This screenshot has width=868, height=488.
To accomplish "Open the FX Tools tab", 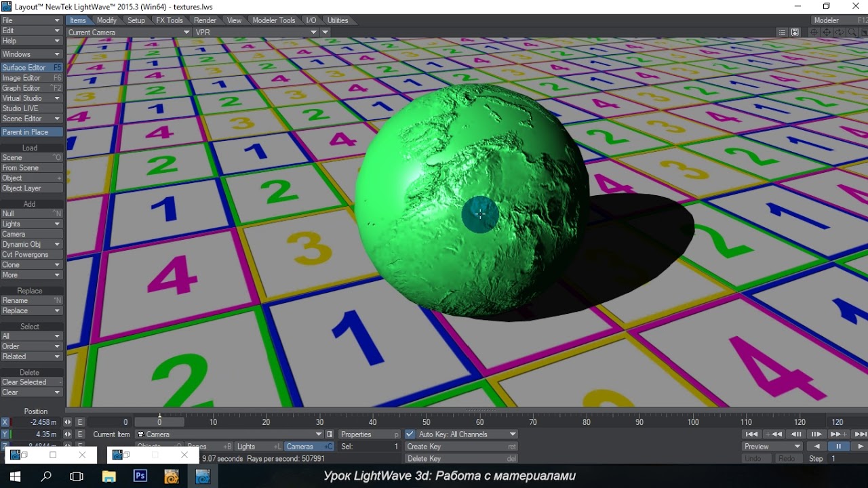I will (170, 20).
